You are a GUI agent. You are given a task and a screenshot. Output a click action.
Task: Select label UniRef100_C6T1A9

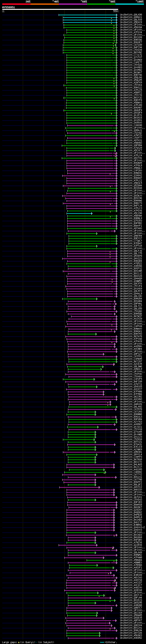[x=131, y=45]
